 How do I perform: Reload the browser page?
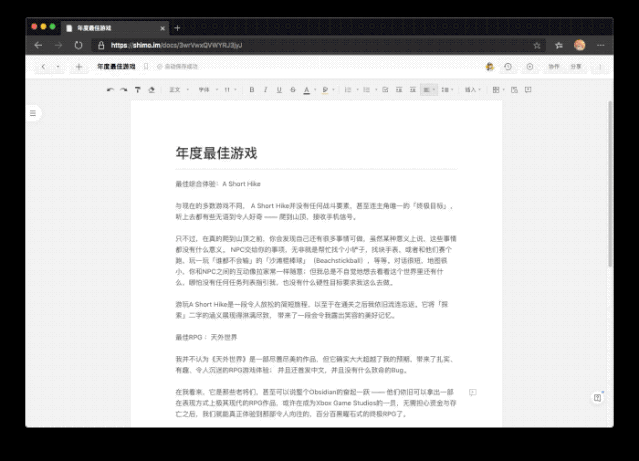78,45
